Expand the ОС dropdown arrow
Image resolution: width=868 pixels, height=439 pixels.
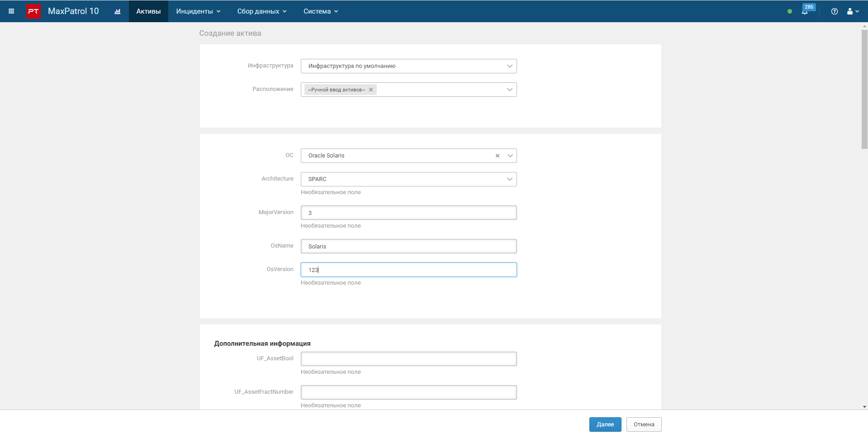[510, 156]
